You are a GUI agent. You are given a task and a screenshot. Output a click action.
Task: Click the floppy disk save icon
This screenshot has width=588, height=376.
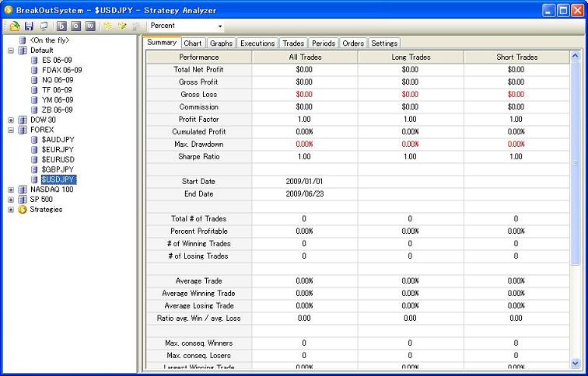coord(29,26)
